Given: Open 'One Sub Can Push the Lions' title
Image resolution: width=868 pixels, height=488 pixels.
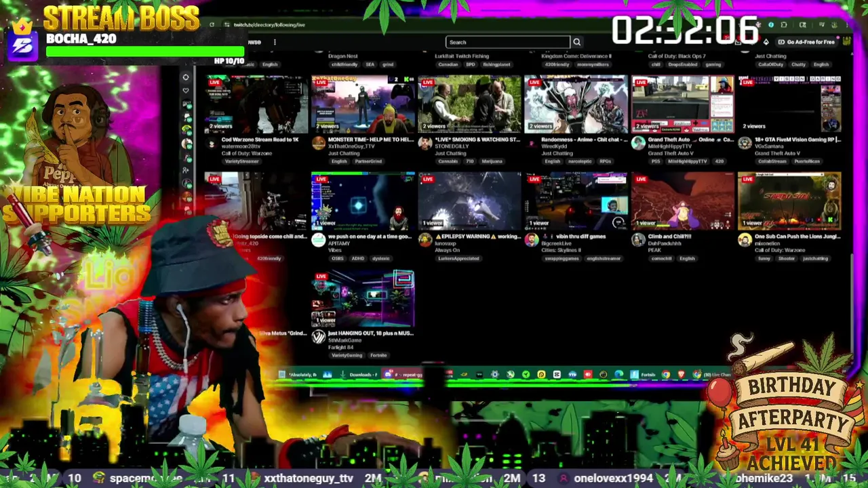Looking at the screenshot, I should tap(797, 237).
